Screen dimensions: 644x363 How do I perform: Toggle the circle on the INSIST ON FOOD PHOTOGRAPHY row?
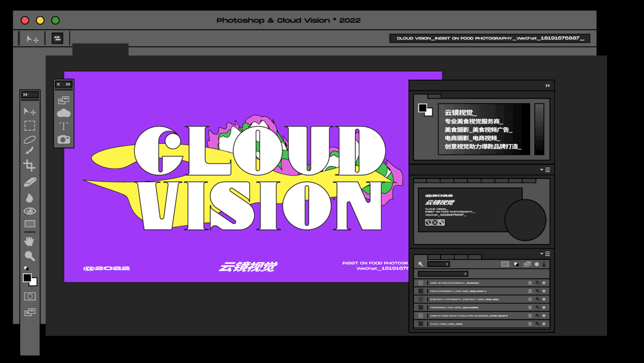544,283
